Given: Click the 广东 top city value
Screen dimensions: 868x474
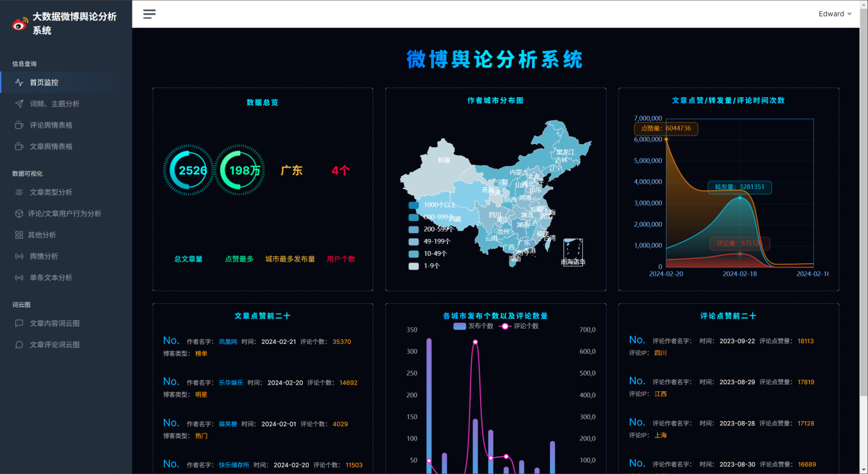Looking at the screenshot, I should tap(291, 171).
